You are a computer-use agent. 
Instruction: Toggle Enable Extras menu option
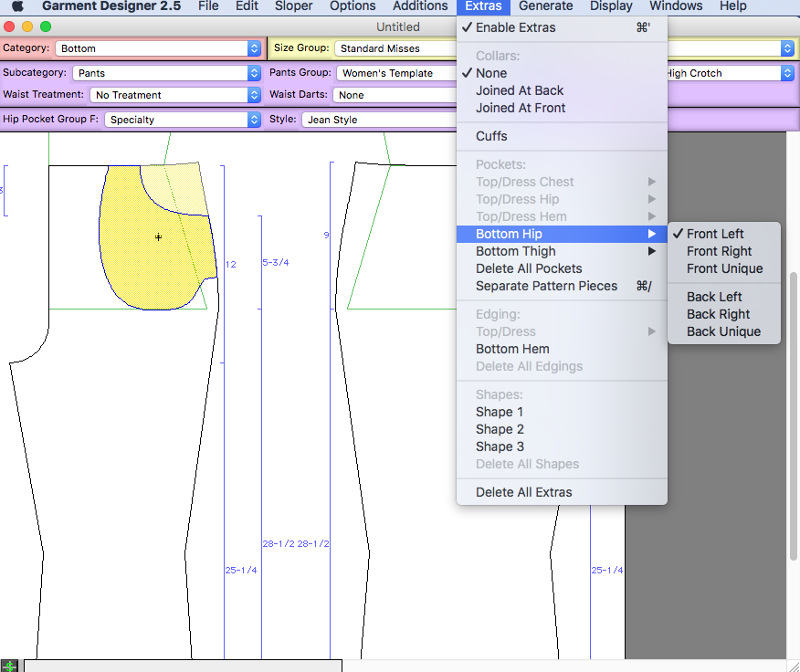coord(562,27)
